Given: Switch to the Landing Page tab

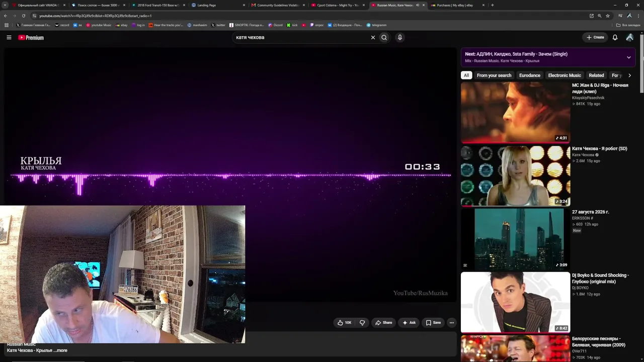Looking at the screenshot, I should [218, 5].
